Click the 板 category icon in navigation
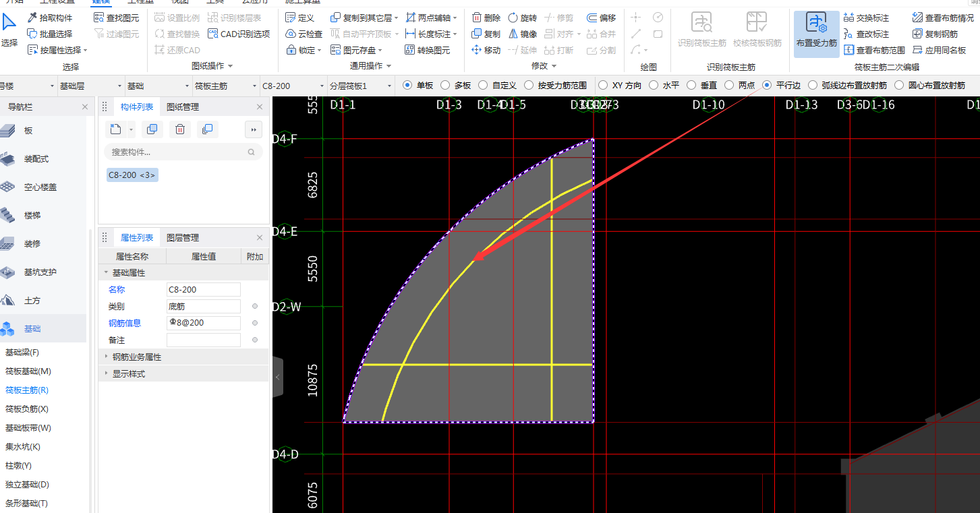 point(8,131)
